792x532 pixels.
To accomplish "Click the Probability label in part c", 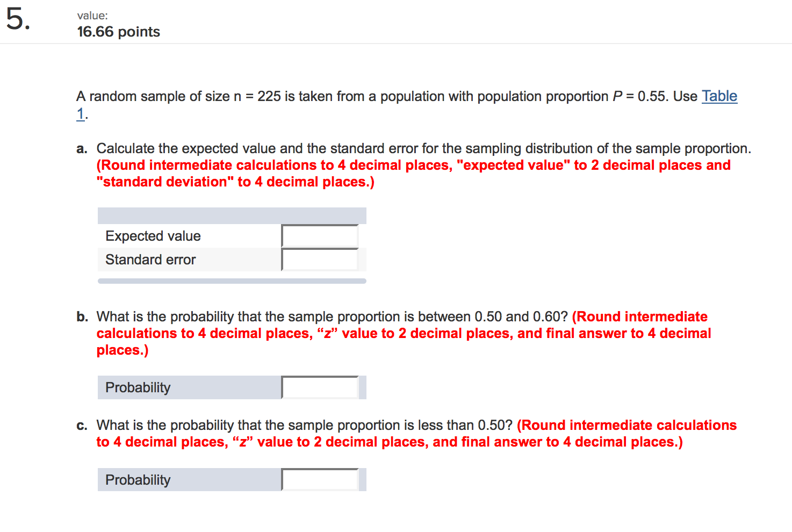I will [138, 480].
